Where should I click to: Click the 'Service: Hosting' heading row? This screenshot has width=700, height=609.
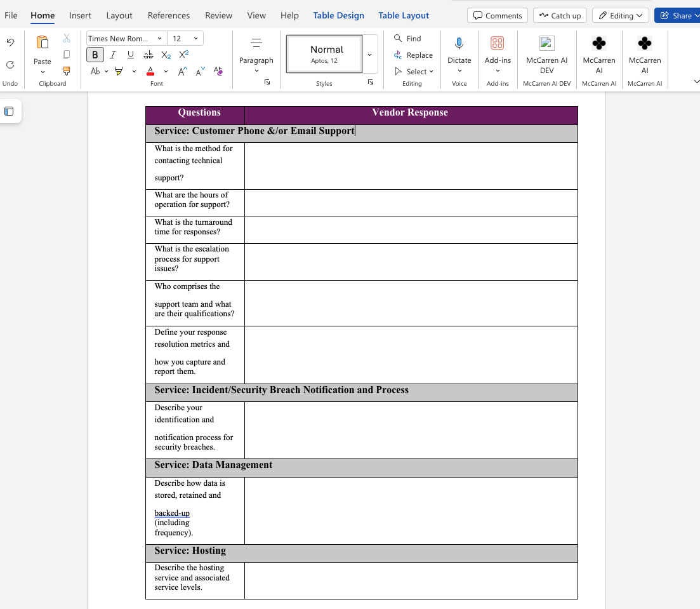[x=362, y=553]
